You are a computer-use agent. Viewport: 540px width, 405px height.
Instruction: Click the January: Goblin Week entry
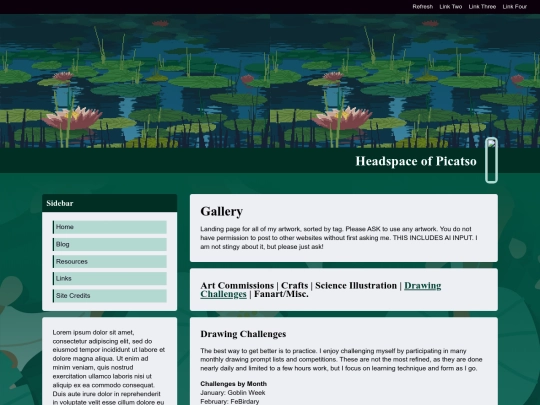pyautogui.click(x=233, y=393)
